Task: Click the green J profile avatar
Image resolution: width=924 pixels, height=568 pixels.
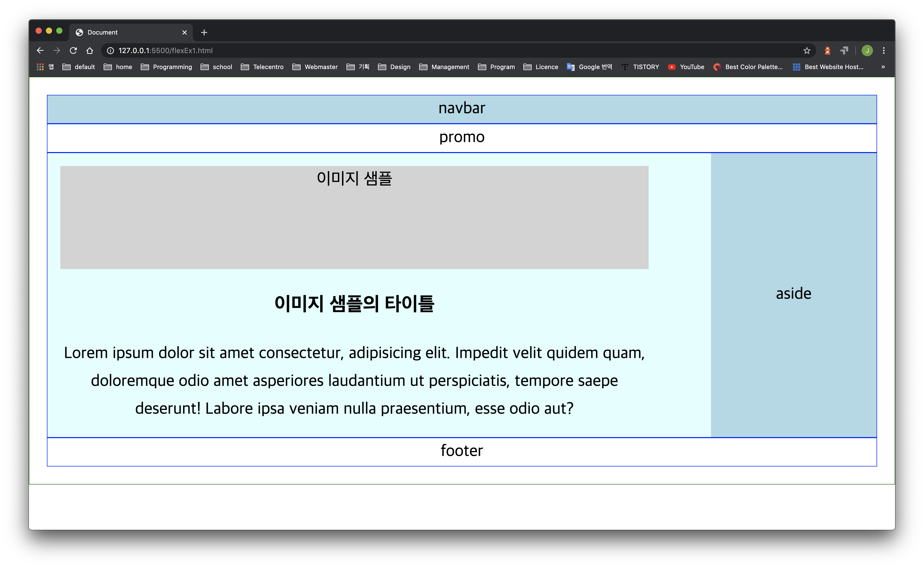Action: click(867, 50)
